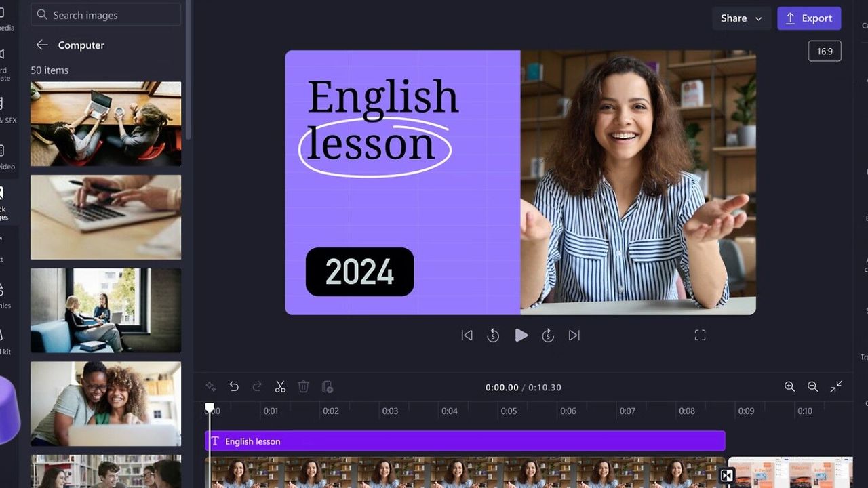Screen dimensions: 868x488
Task: Open the Share dropdown menu
Action: [741, 18]
